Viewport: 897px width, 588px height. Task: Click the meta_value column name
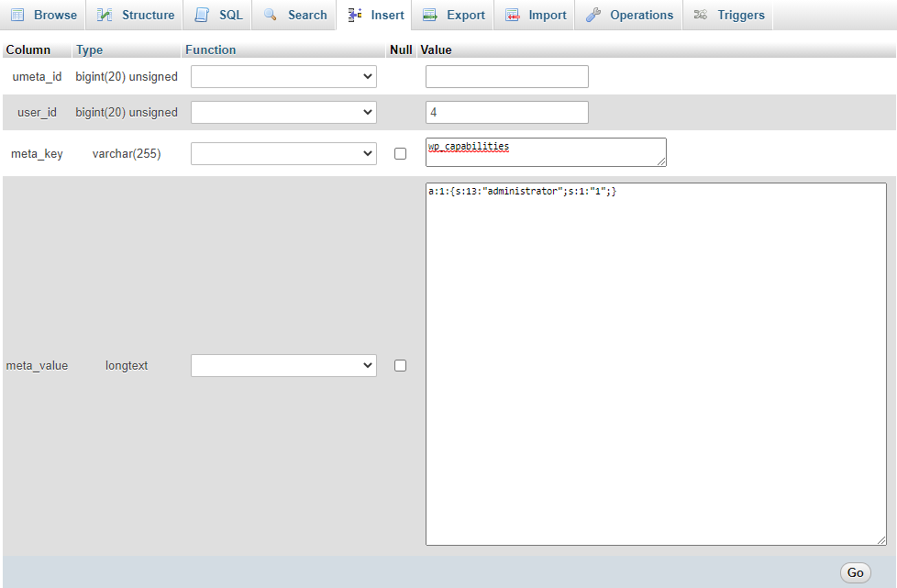coord(38,365)
